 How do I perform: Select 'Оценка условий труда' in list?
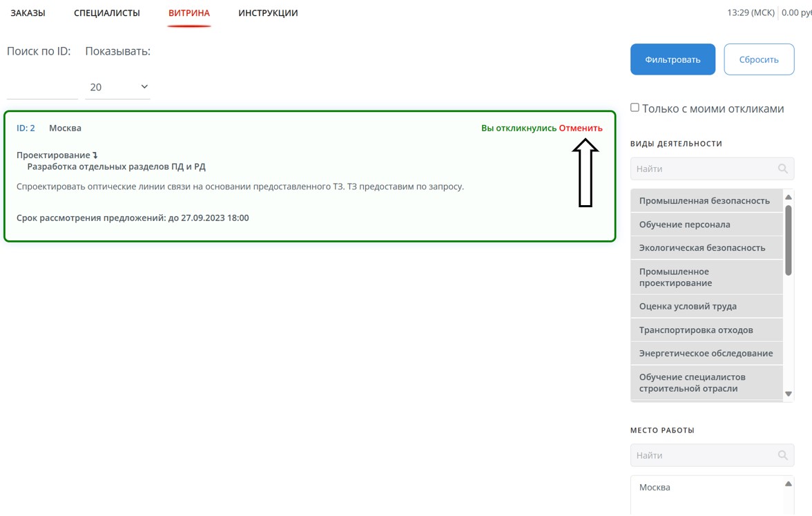(x=688, y=306)
